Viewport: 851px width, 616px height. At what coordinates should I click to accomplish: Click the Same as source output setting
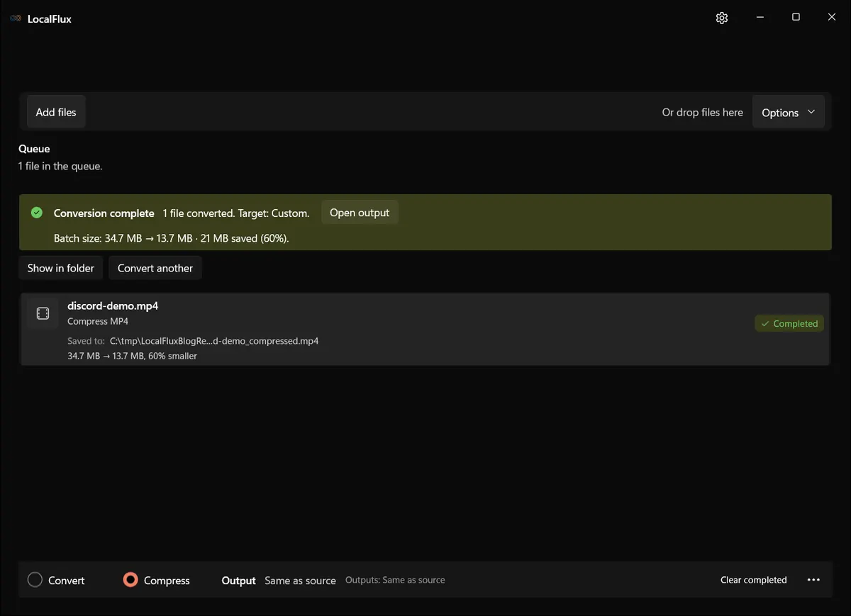(x=300, y=581)
